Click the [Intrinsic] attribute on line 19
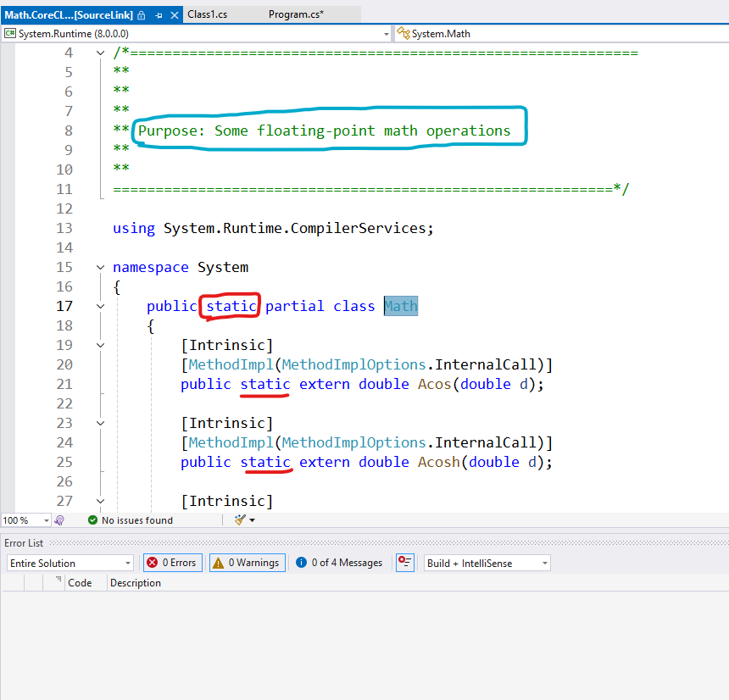This screenshot has width=729, height=700. coord(227,346)
